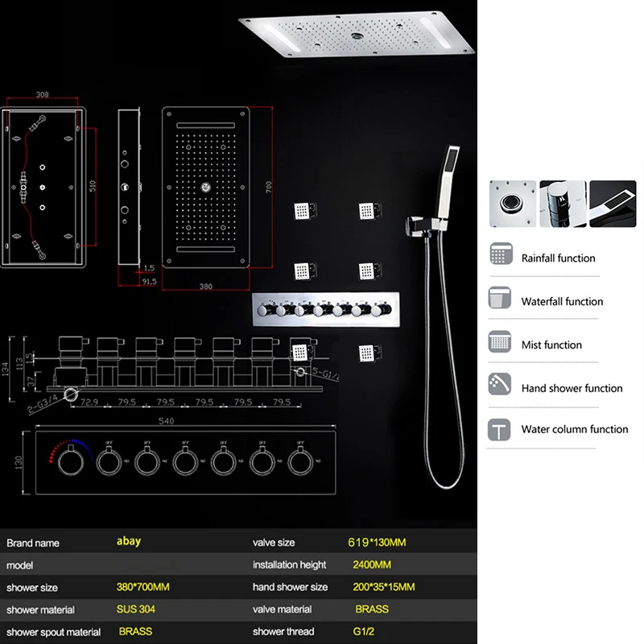Click the "5-G1/2" outlet thread label
The height and width of the screenshot is (644, 644).
(326, 374)
